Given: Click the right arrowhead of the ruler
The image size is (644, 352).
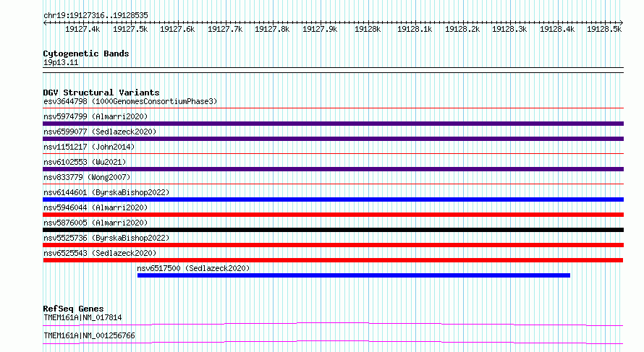Looking at the screenshot, I should click(x=622, y=22).
